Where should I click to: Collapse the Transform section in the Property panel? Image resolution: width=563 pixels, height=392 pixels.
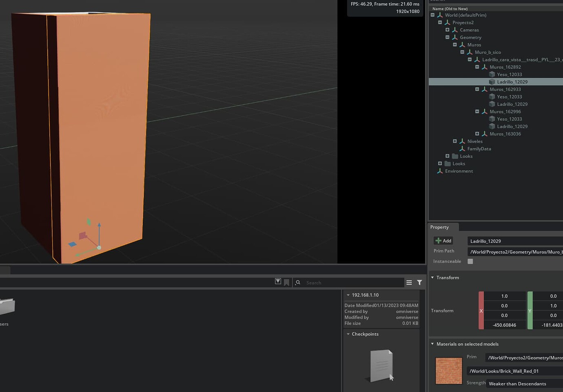(432, 277)
